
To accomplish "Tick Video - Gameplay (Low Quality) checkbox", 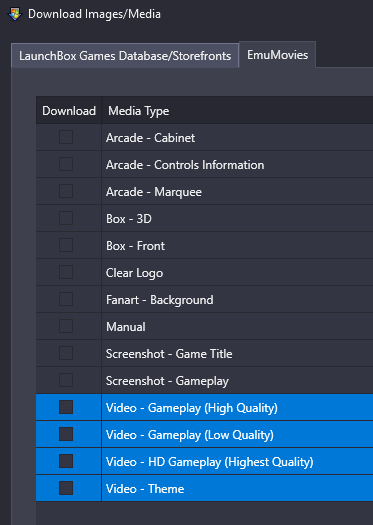I will point(66,435).
